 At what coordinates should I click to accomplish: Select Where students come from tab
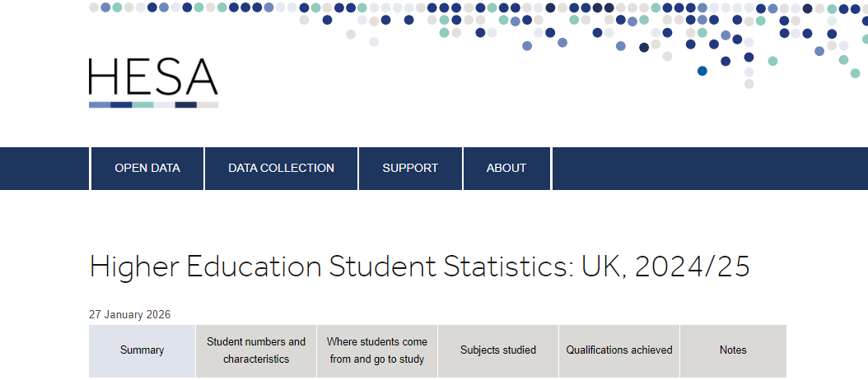coord(377,350)
